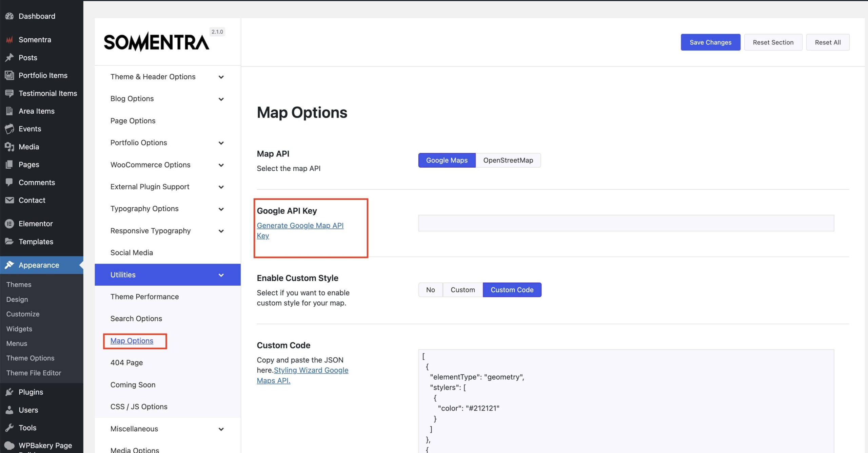
Task: Open Generate Google Map API Key link
Action: click(x=300, y=230)
